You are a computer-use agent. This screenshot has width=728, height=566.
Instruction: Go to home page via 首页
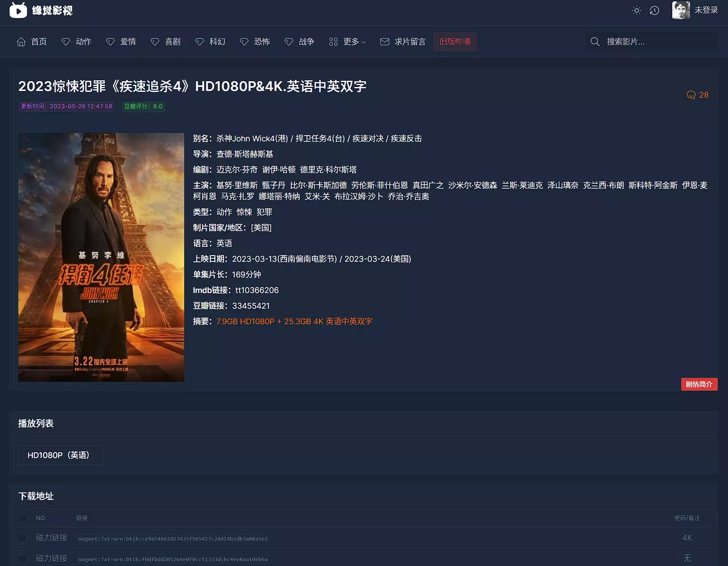tap(32, 41)
